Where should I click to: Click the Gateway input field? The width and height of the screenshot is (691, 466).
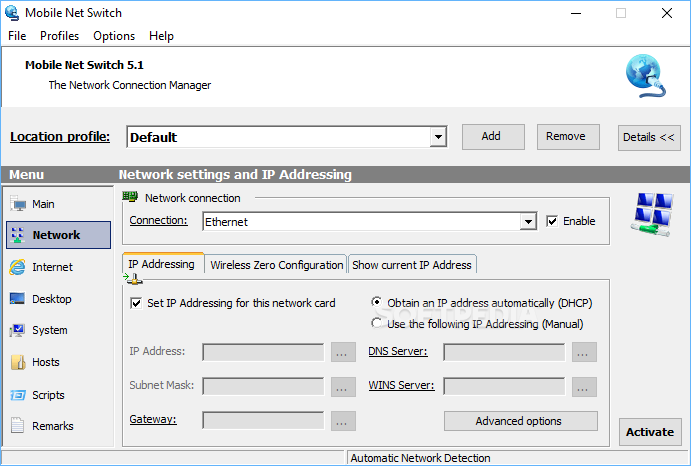[263, 420]
